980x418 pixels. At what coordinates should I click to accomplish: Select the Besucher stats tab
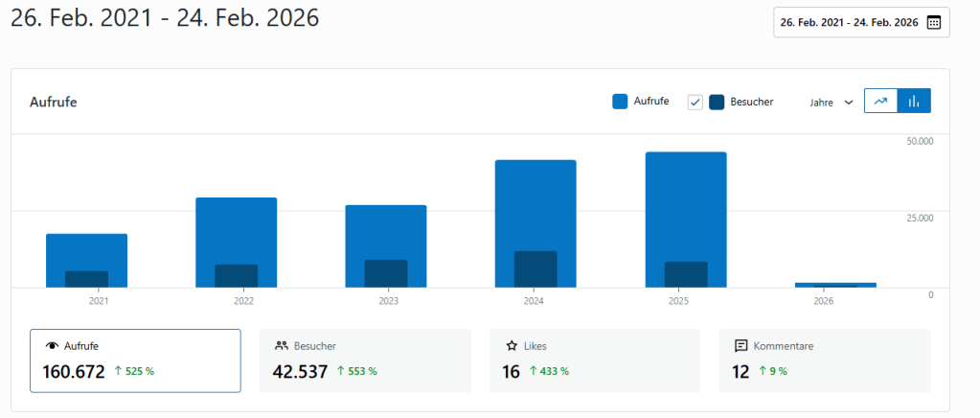tap(365, 360)
